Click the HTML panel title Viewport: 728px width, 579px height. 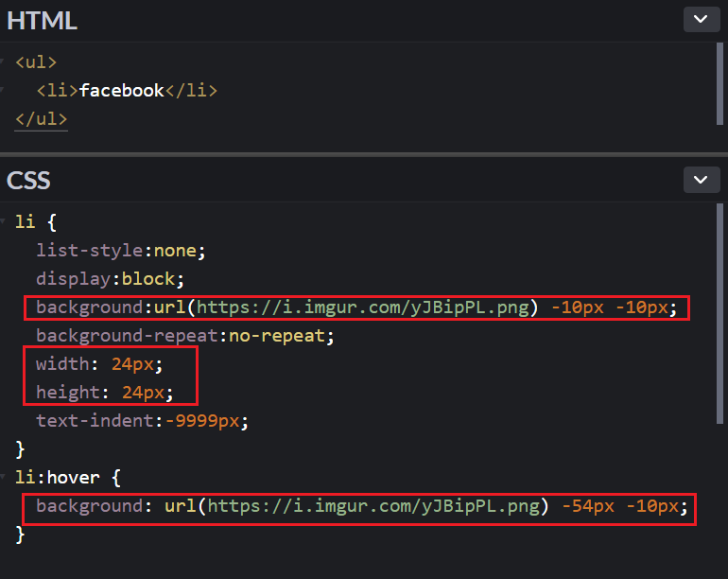pyautogui.click(x=42, y=21)
